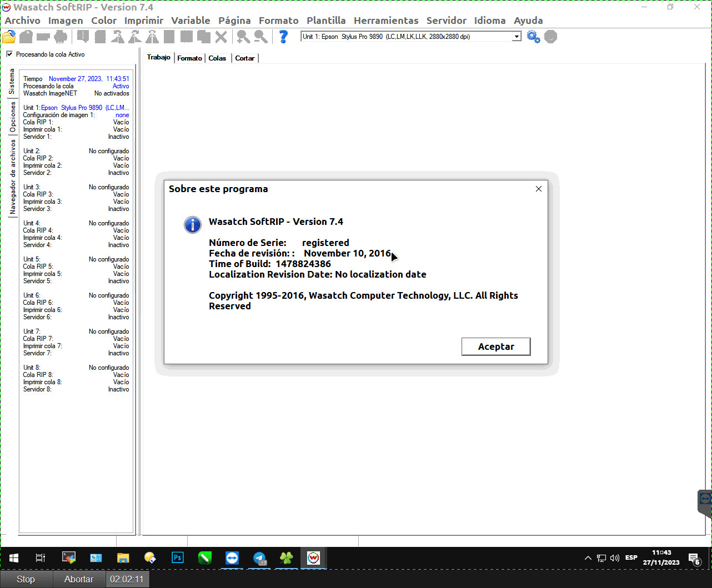Click the Stop button
The height and width of the screenshot is (588, 712).
coord(26,579)
